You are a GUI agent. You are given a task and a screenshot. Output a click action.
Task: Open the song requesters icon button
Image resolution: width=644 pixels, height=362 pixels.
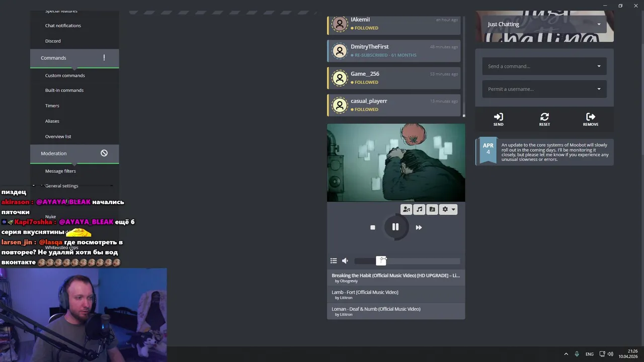click(x=407, y=209)
